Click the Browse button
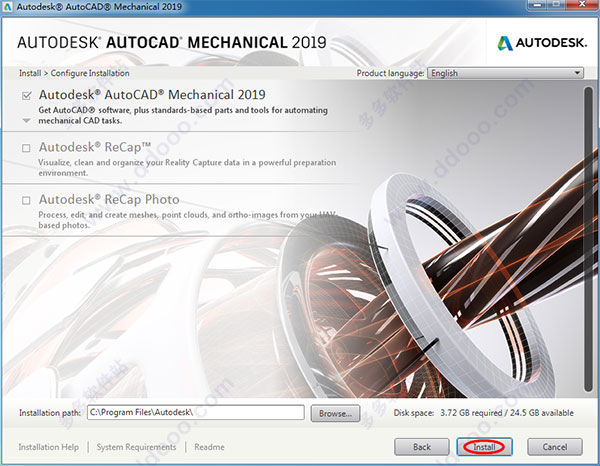 pyautogui.click(x=335, y=413)
